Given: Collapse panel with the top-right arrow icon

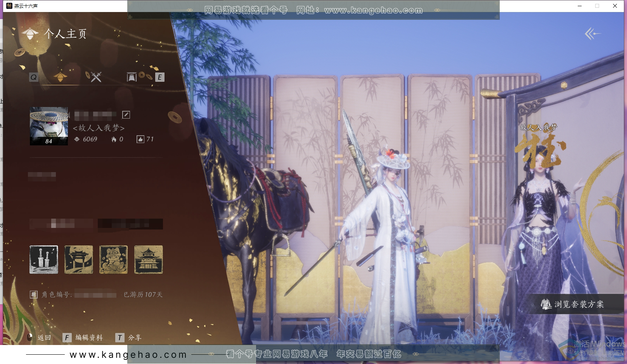Looking at the screenshot, I should pos(592,34).
